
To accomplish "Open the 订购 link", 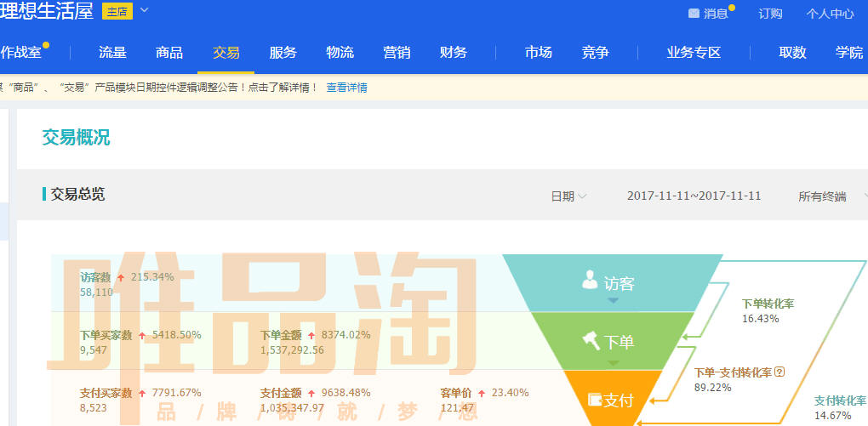I will [x=771, y=14].
